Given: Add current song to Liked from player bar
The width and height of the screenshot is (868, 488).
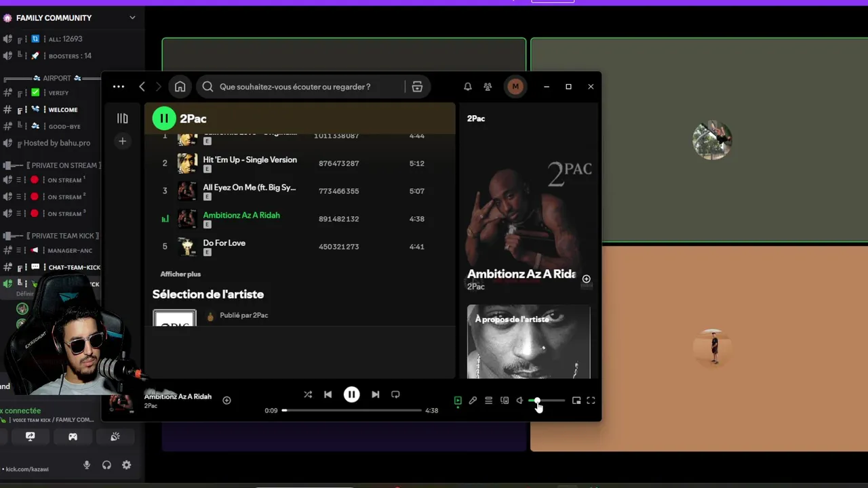Looking at the screenshot, I should pos(227,401).
